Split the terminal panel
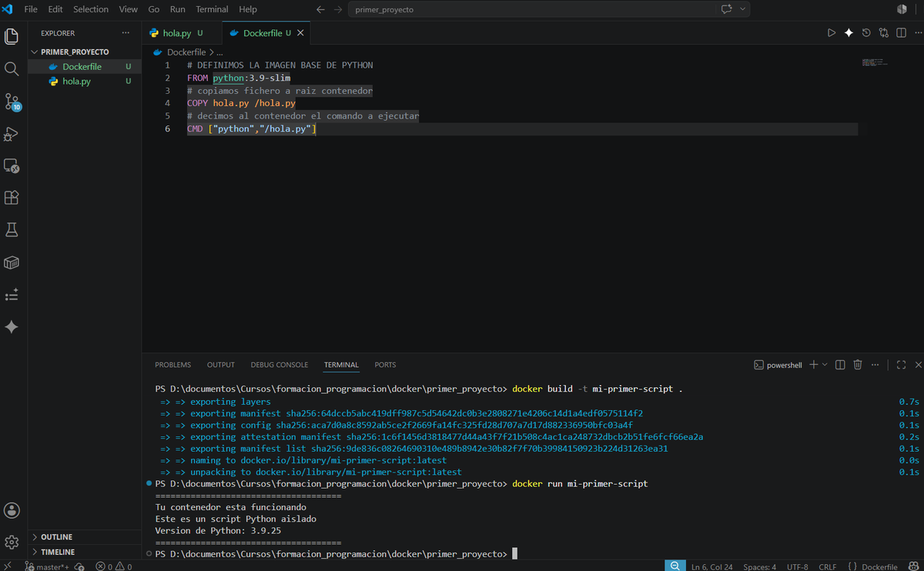The image size is (924, 571). pos(840,365)
